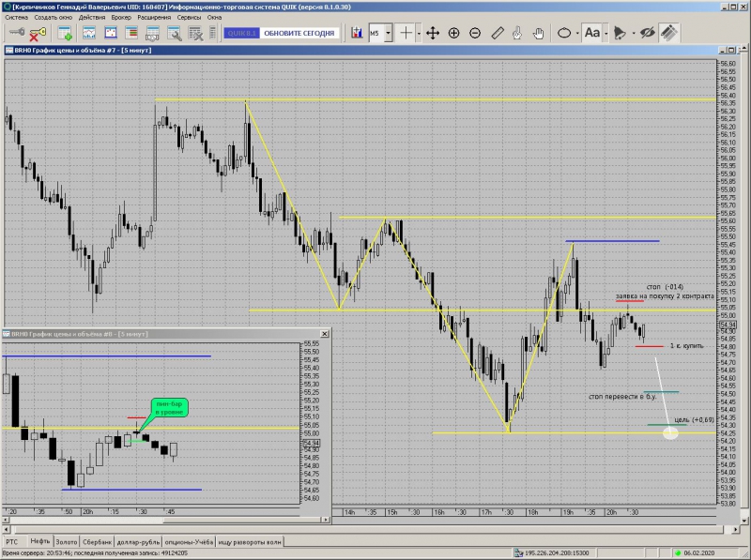The image size is (751, 560).
Task: Select the ellipse drawing tool
Action: click(564, 33)
